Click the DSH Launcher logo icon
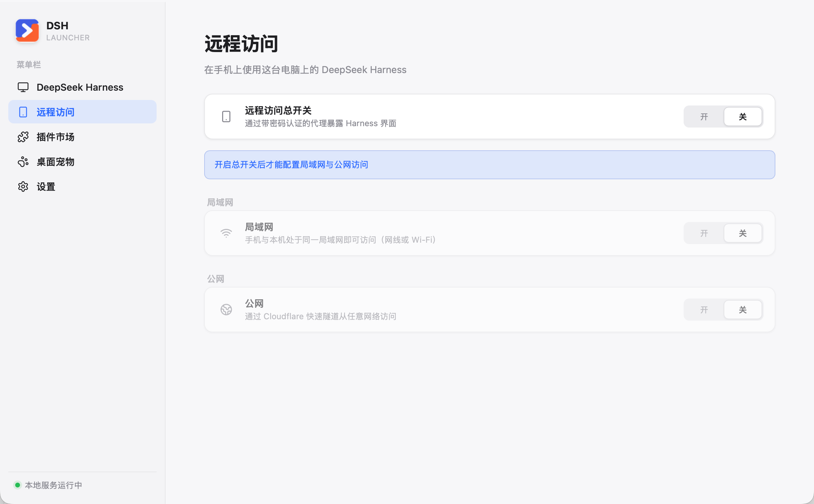Image resolution: width=814 pixels, height=504 pixels. pyautogui.click(x=27, y=30)
